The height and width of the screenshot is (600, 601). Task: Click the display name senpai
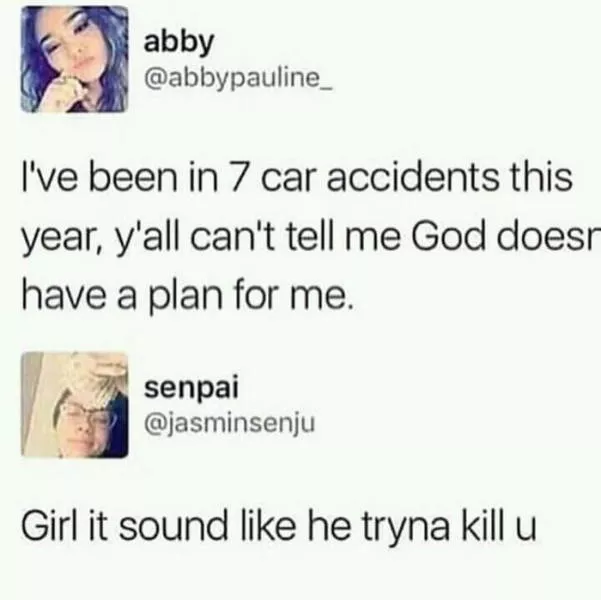(x=191, y=389)
